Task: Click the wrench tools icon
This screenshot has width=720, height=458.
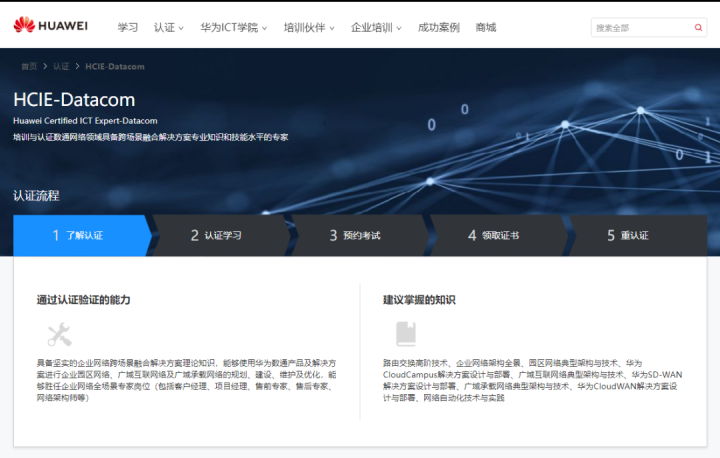Action: coord(60,334)
